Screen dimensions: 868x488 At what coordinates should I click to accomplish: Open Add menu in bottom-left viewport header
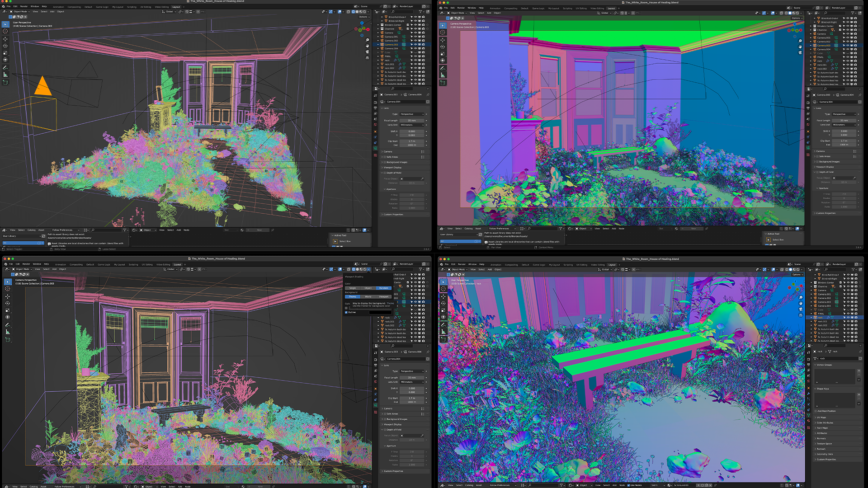coord(54,269)
